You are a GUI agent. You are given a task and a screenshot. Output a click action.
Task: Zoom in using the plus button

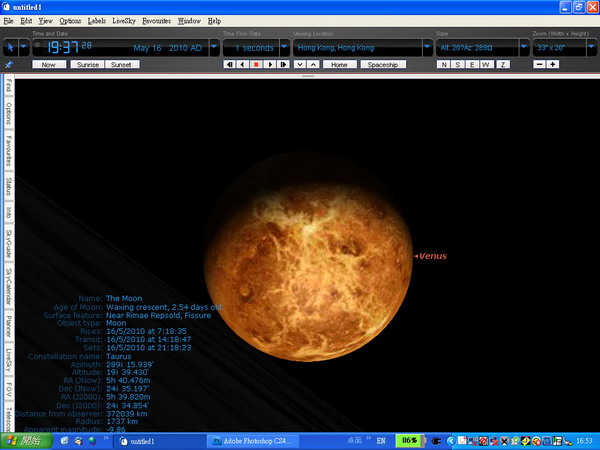click(x=553, y=64)
